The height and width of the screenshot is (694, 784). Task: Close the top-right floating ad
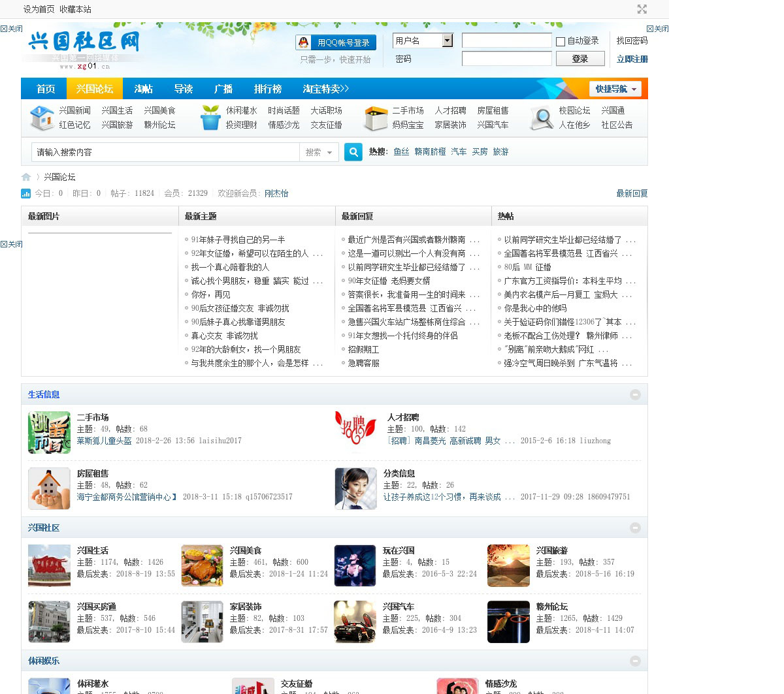pos(657,29)
